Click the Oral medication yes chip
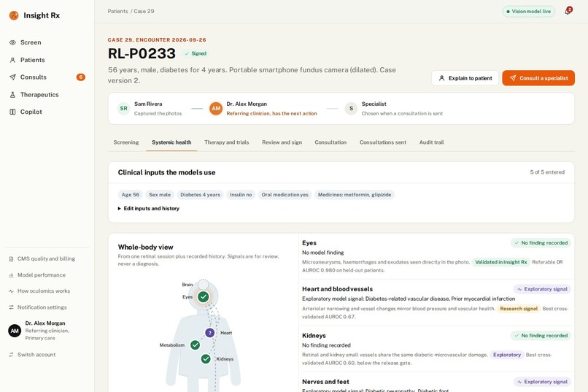The width and height of the screenshot is (588, 392). coord(285,195)
